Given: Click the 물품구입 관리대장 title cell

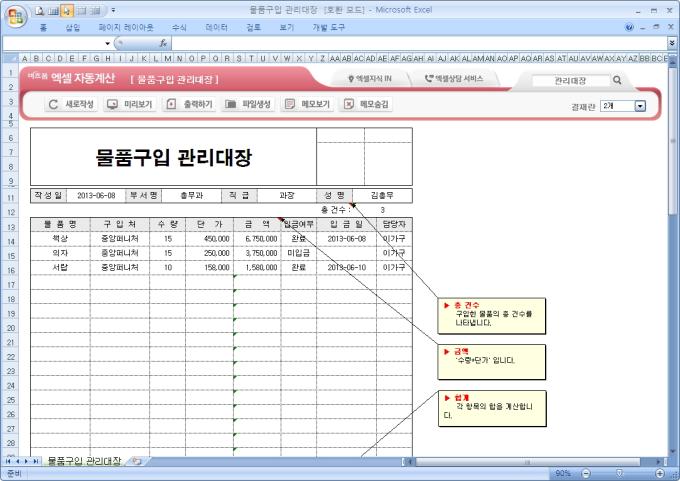Looking at the screenshot, I should coord(173,157).
